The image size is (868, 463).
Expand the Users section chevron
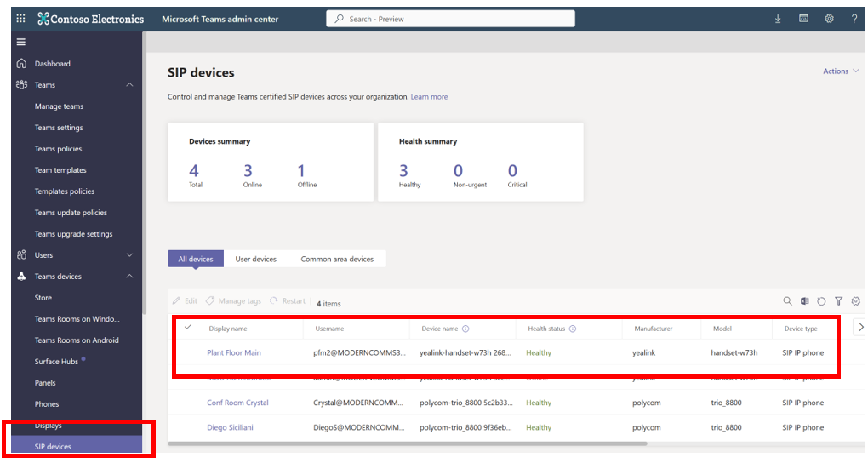click(x=129, y=254)
